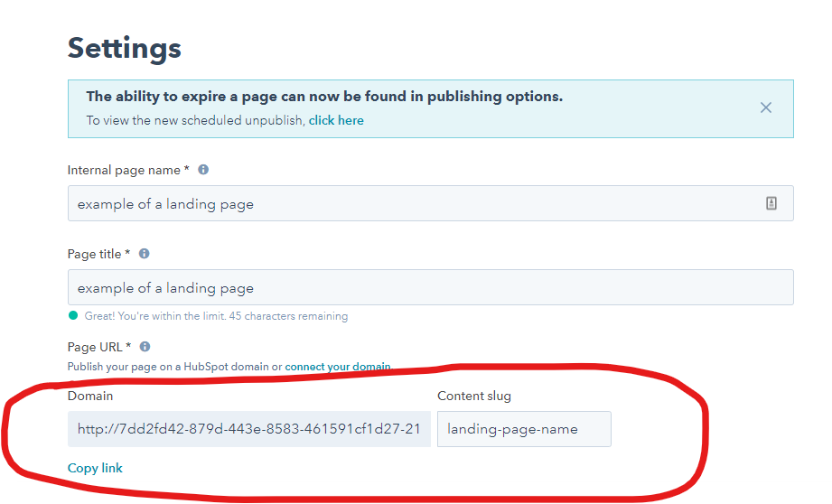Click the Copy link button
Screen dimensions: 832x504
95,468
